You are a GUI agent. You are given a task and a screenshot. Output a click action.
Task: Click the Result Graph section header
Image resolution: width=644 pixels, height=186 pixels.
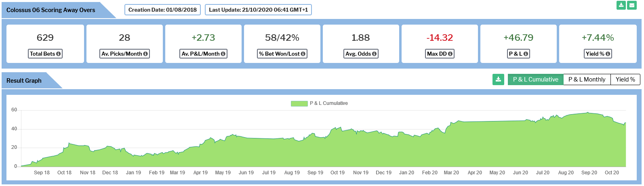tap(24, 81)
